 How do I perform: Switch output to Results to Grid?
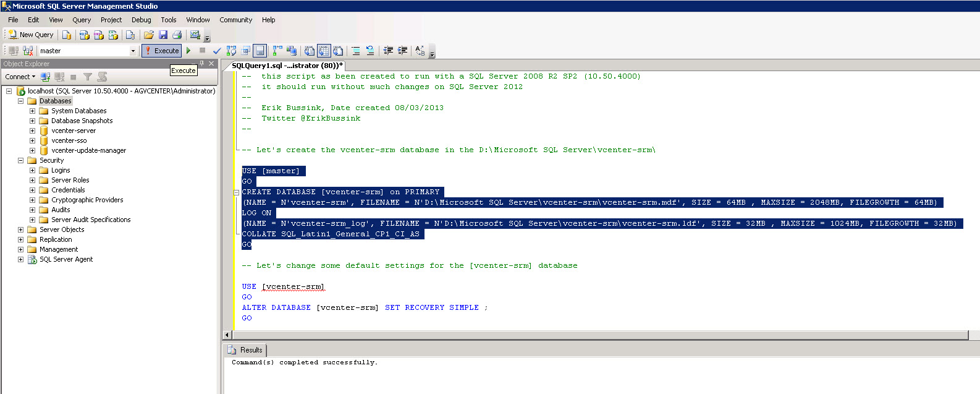[324, 51]
